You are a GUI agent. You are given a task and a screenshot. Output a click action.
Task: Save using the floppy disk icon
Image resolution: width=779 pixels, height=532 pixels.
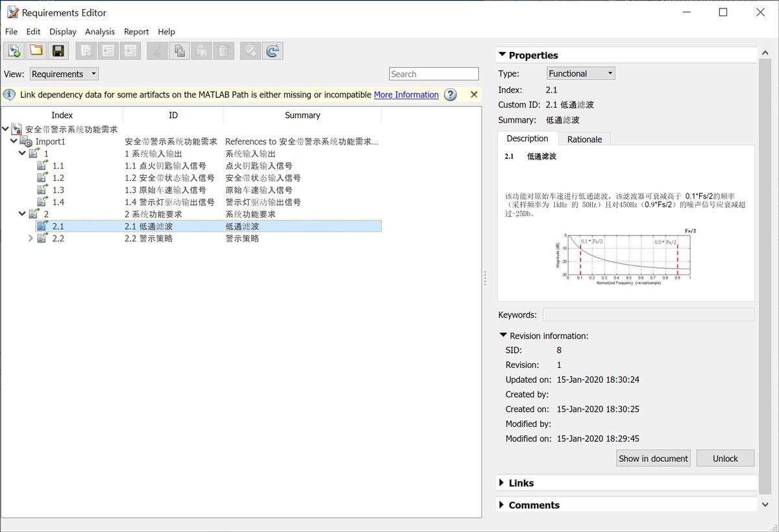pos(58,51)
